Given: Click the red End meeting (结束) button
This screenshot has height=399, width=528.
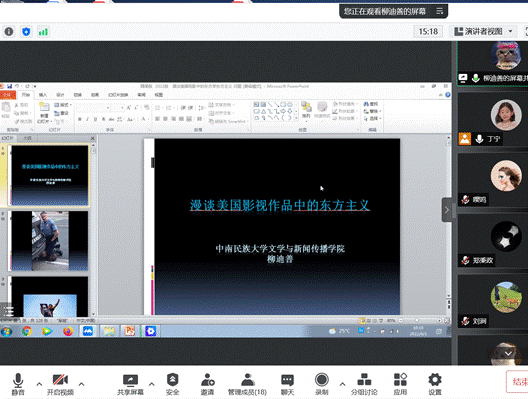Looking at the screenshot, I should pyautogui.click(x=519, y=381).
